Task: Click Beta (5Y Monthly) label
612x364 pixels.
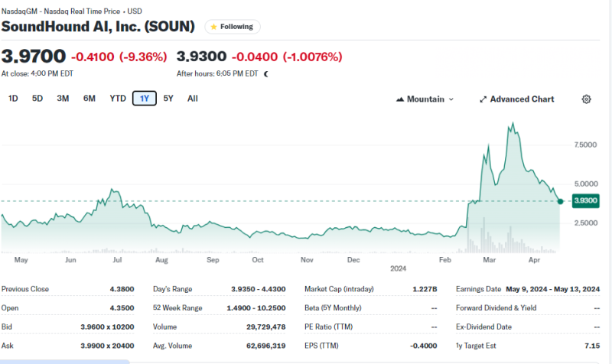Action: click(333, 308)
